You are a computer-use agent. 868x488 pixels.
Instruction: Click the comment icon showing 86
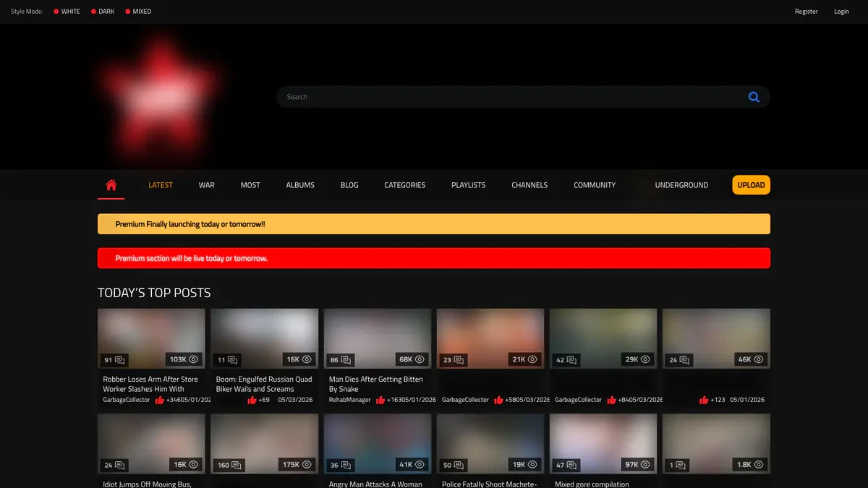[346, 360]
